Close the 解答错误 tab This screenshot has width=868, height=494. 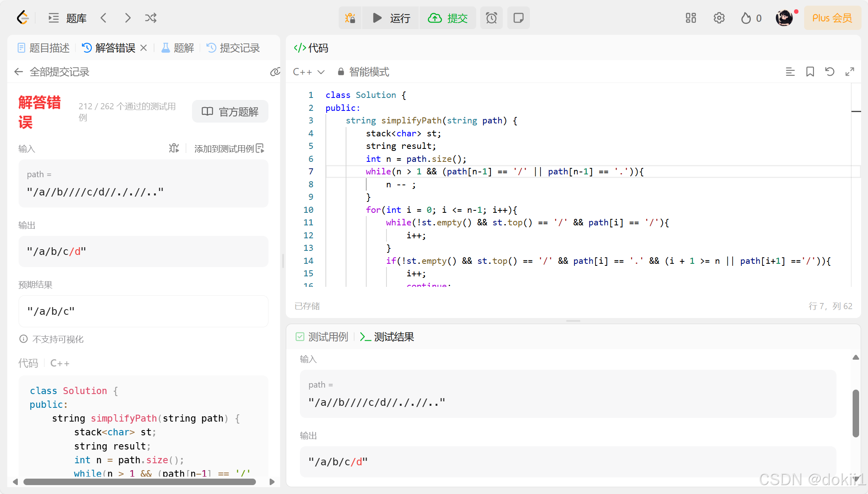pos(144,48)
